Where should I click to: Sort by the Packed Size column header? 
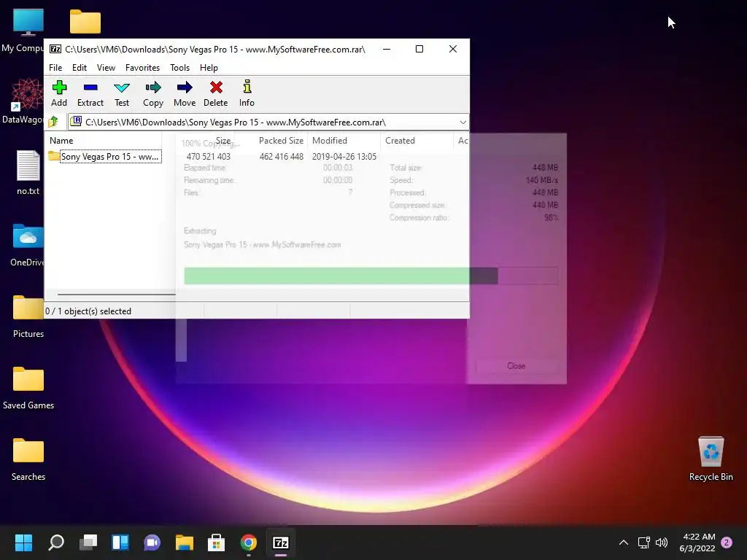pos(281,141)
